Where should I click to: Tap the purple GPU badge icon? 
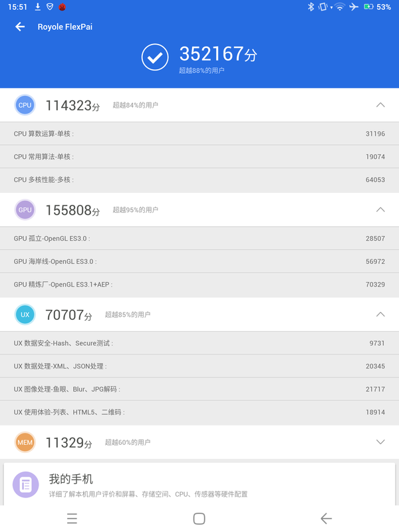25,209
